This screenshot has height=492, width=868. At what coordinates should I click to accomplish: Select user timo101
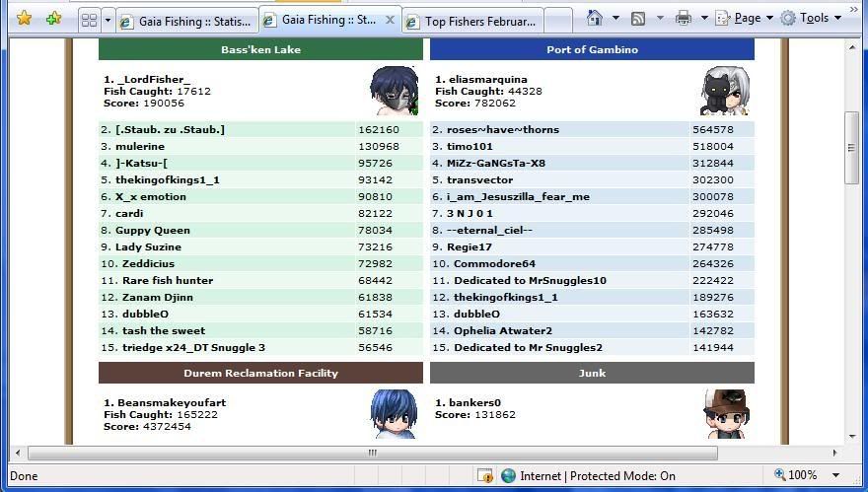pyautogui.click(x=470, y=146)
